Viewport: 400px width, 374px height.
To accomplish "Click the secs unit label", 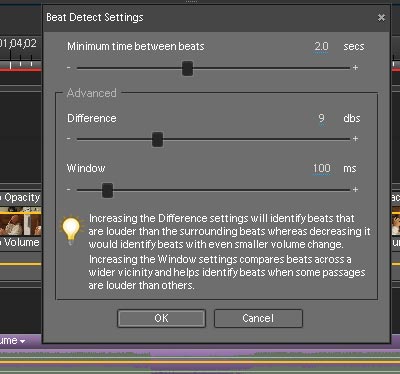I will (x=354, y=46).
